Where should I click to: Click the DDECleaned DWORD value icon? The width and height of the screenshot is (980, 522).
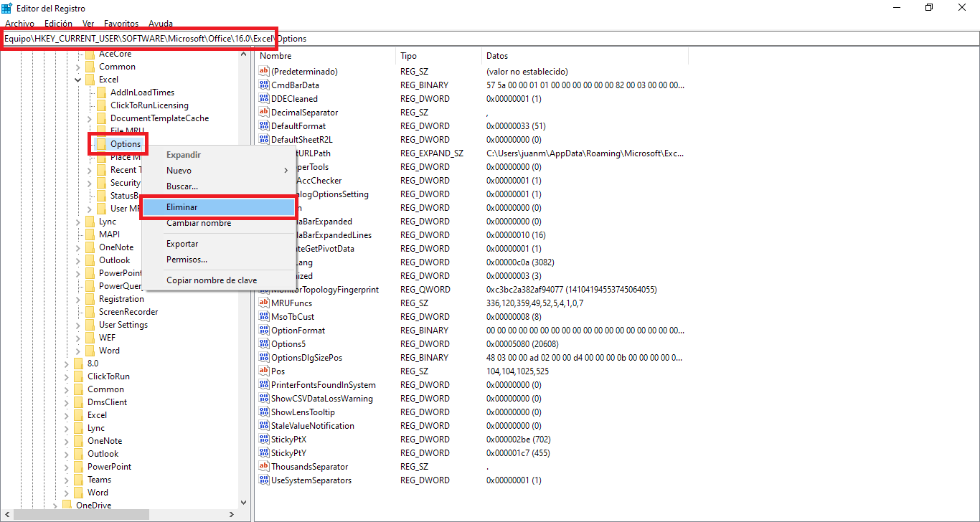point(263,99)
